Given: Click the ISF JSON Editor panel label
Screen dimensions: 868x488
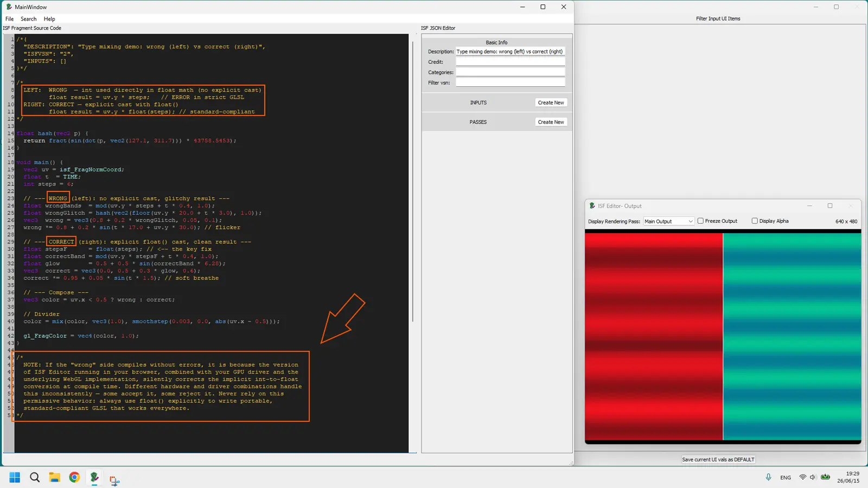Looking at the screenshot, I should tap(438, 28).
